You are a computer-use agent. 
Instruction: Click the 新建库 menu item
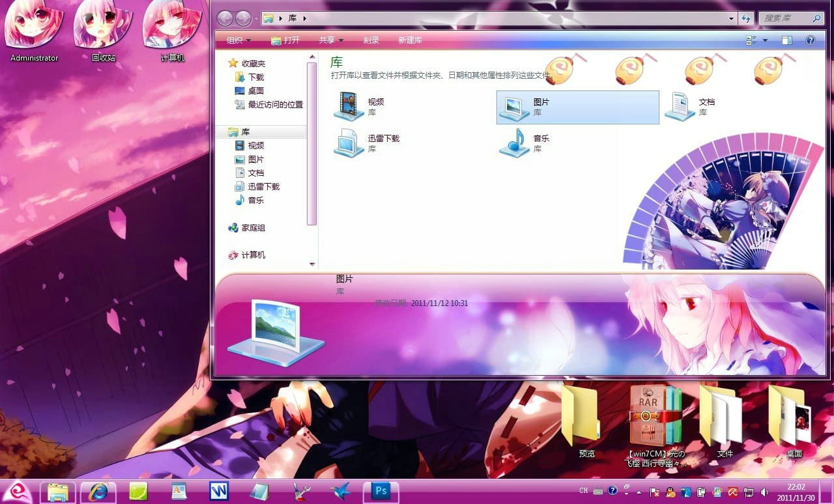pyautogui.click(x=410, y=40)
